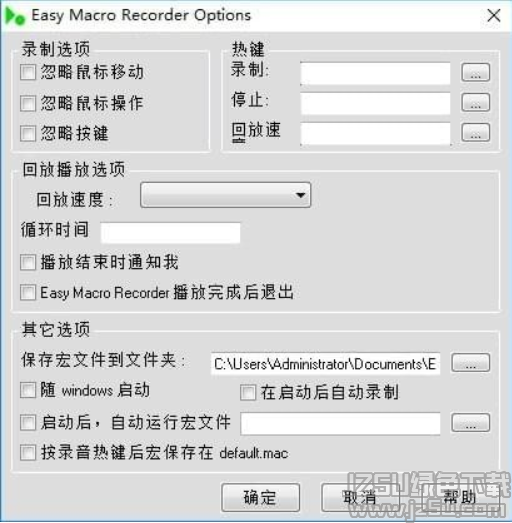This screenshot has height=523, width=512.
Task: Toggle exit after playback completes checkbox
Action: pos(28,293)
